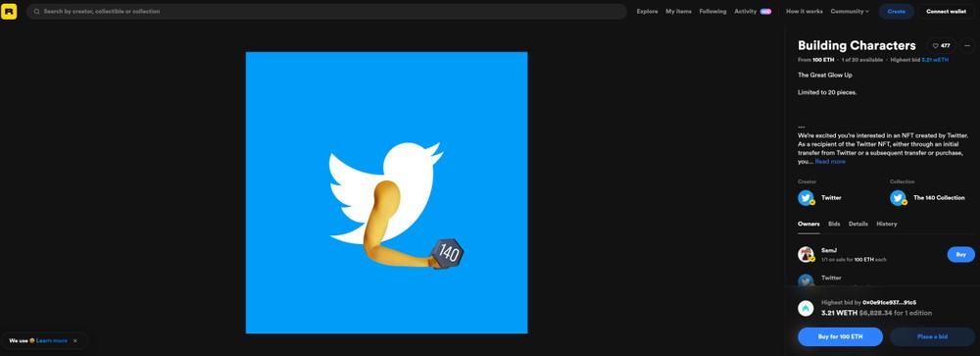Expand the Community dropdown
This screenshot has height=356, width=980.
[x=850, y=11]
